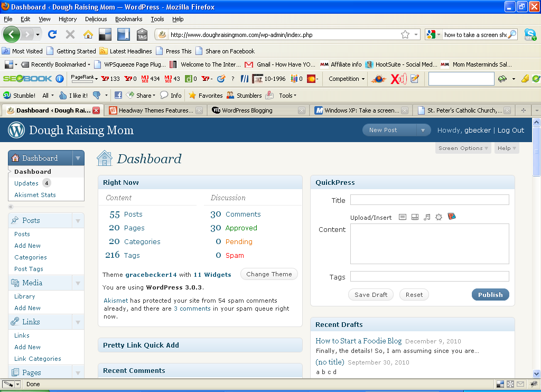Viewport: 541px width, 392px height.
Task: Open the StumbleUpon Tools dropdown
Action: [287, 95]
